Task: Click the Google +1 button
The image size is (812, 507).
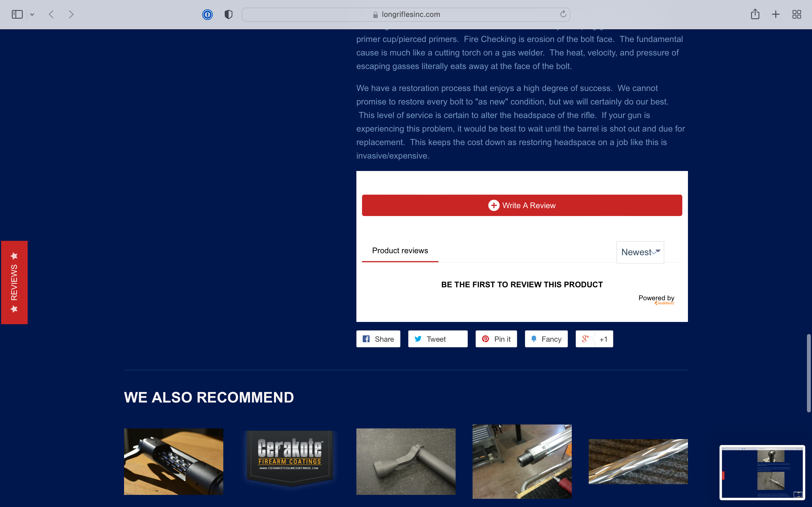Action: [594, 339]
